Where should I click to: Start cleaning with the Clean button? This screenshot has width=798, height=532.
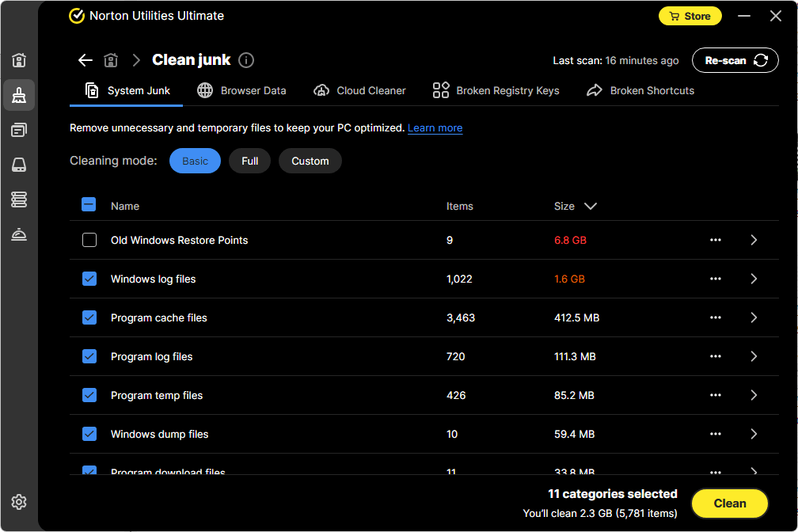pos(729,503)
